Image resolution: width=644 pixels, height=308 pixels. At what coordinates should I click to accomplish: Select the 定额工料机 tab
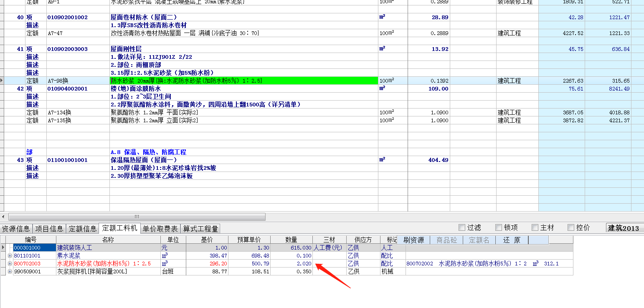(120, 228)
